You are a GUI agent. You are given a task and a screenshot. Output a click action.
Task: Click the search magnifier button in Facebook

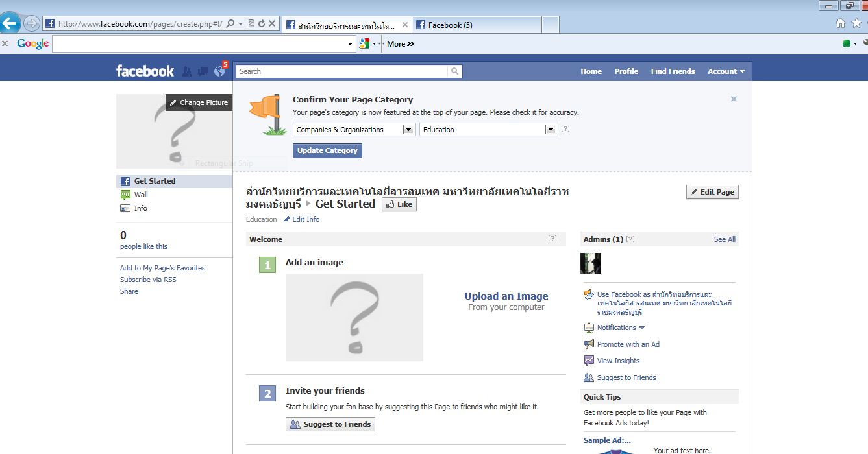click(x=455, y=71)
